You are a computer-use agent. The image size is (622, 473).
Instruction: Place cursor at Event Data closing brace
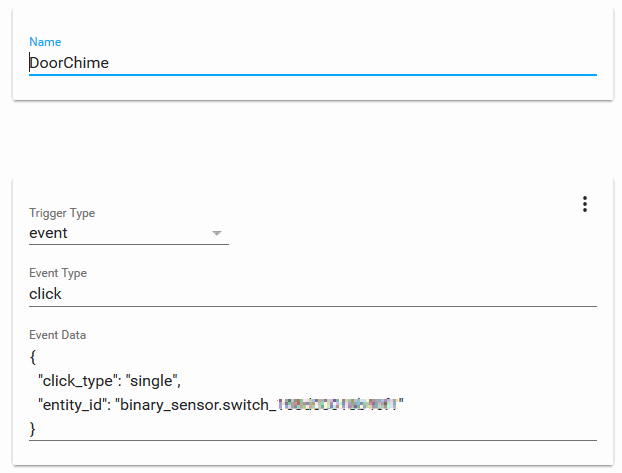[33, 429]
